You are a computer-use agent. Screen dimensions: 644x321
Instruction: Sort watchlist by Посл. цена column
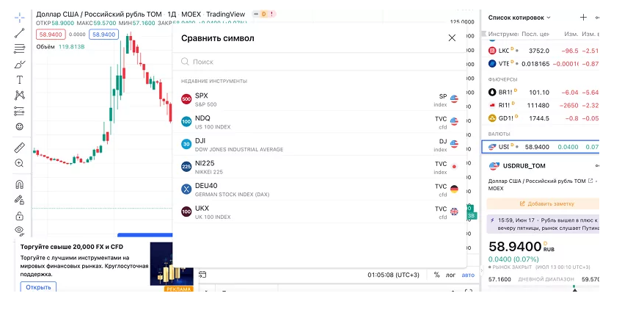pos(535,34)
